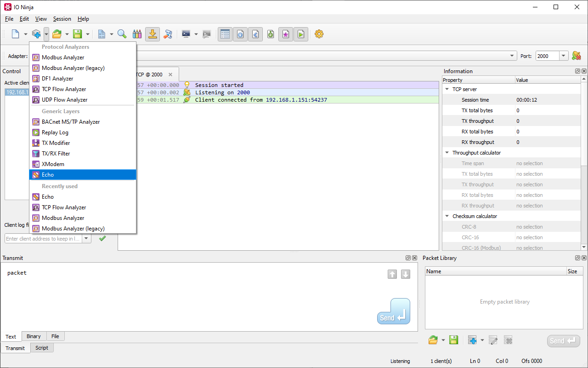Expand the Open folder dropdown arrow
The height and width of the screenshot is (368, 588).
tap(67, 34)
